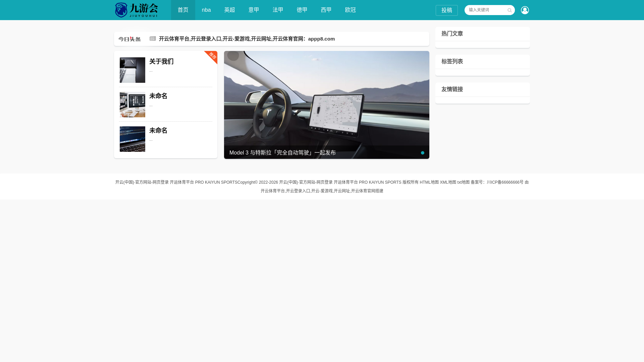The height and width of the screenshot is (362, 644).
Task: Open the second 未命名 laptop code thumbnail
Action: pos(132,139)
